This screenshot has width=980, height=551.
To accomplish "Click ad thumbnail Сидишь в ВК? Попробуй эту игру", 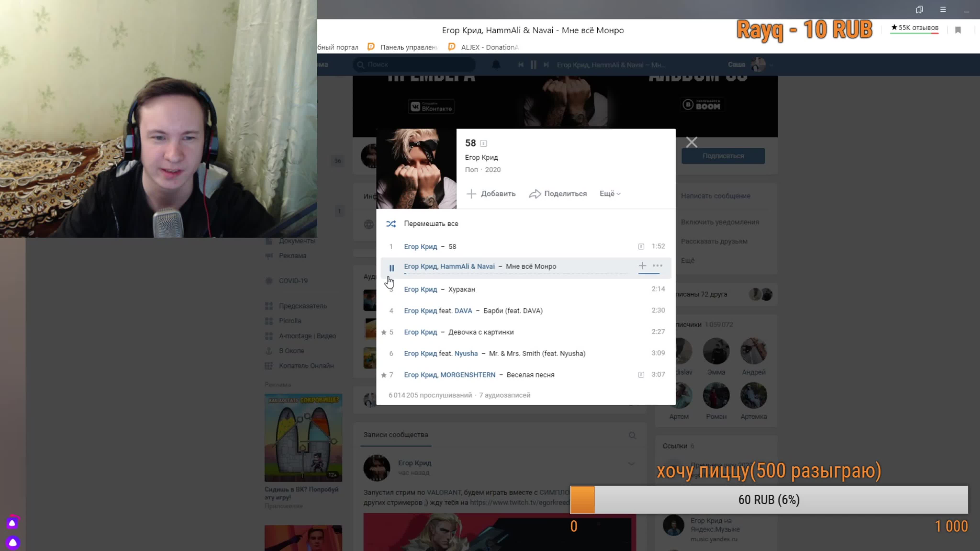I will click(303, 438).
